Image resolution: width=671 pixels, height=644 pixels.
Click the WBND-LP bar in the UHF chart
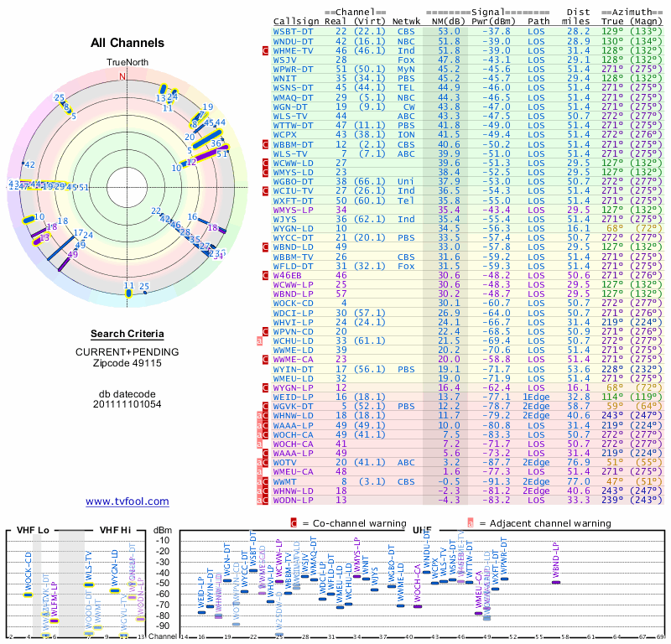(x=555, y=583)
